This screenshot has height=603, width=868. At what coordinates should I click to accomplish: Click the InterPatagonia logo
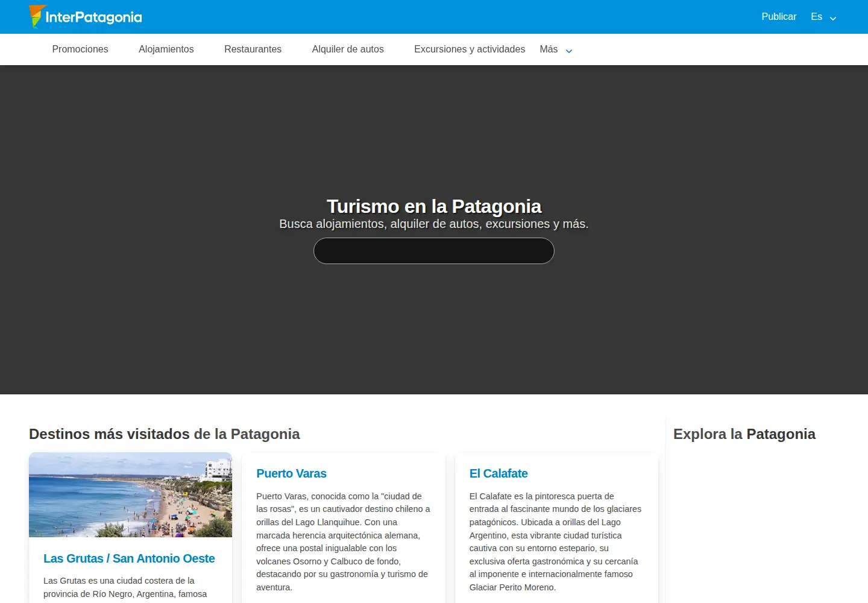coord(86,17)
